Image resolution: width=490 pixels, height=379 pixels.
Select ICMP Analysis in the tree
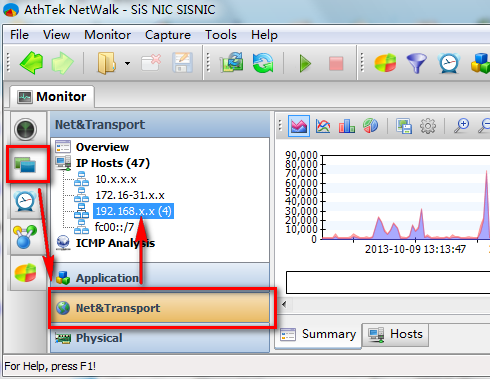click(x=115, y=243)
